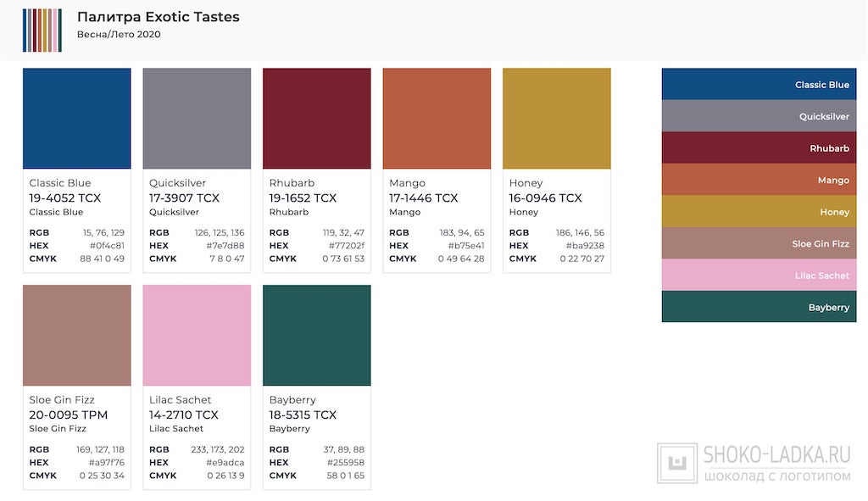Click Sloe Gin Fizz bar in side list
The image size is (868, 501).
(759, 243)
